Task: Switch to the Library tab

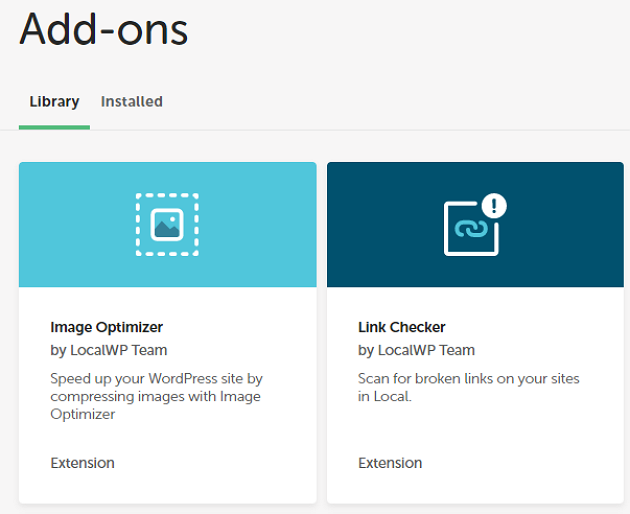Action: tap(54, 102)
